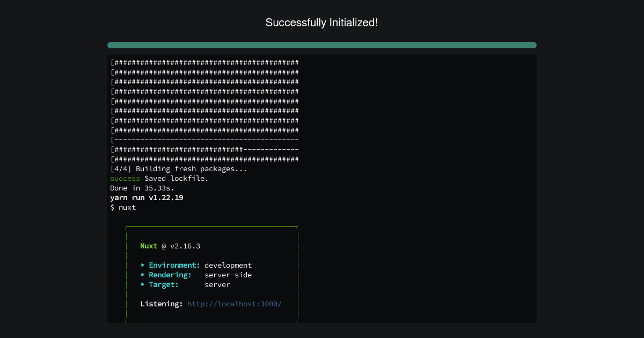Image resolution: width=644 pixels, height=338 pixels.
Task: Select the Environment arrow indicator
Action: [142, 265]
